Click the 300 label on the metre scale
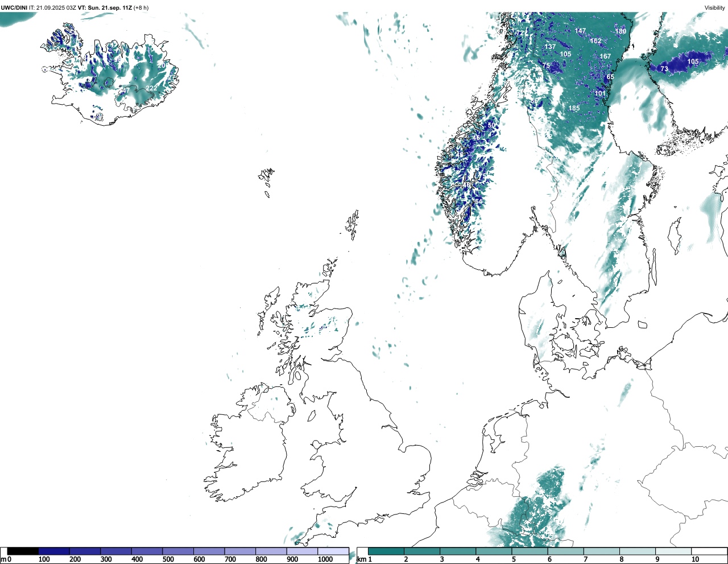The height and width of the screenshot is (564, 728). tap(106, 559)
